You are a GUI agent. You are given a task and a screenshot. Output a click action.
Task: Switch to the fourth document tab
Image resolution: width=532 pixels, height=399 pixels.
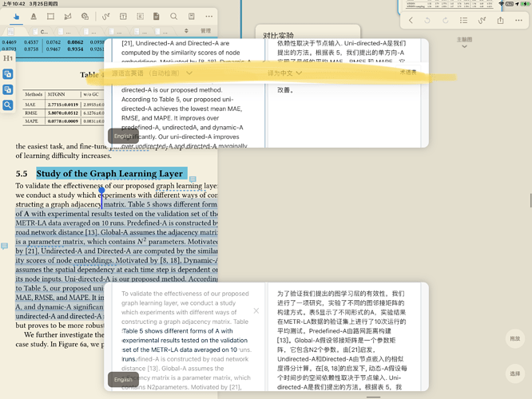coord(90,32)
